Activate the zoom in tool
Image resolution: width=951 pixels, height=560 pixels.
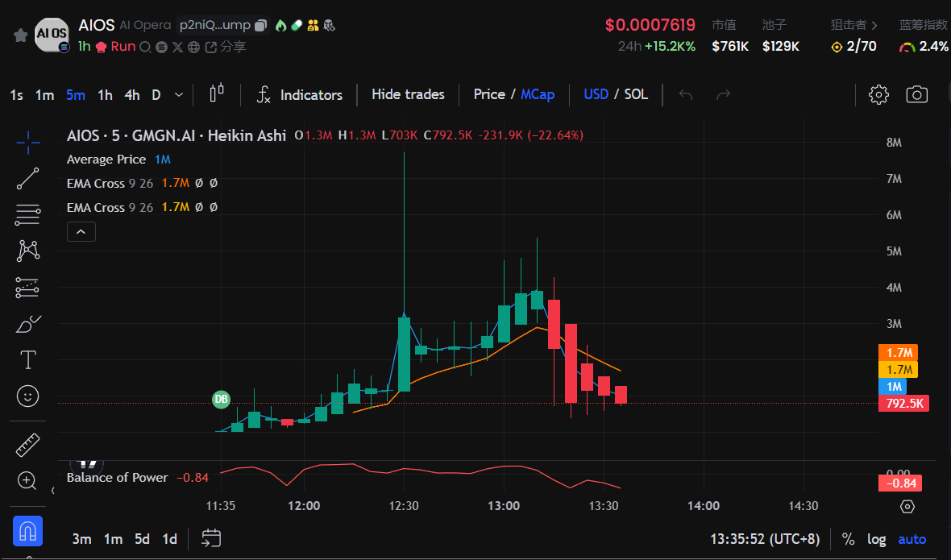pos(27,480)
